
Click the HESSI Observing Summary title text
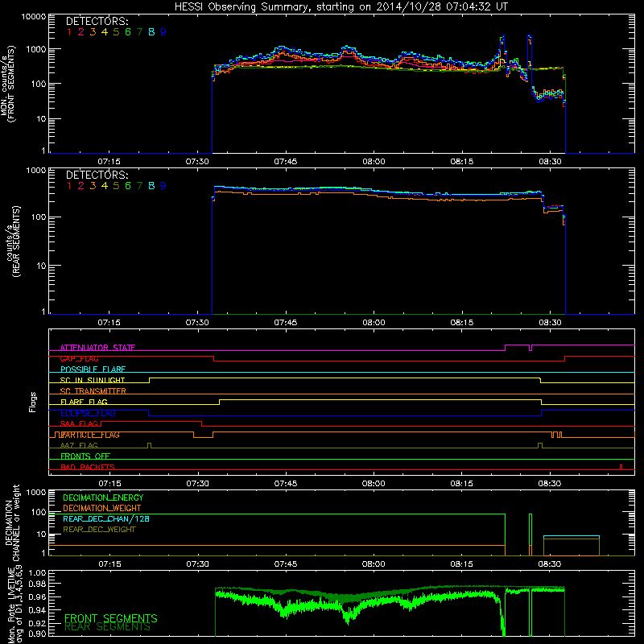(341, 6)
